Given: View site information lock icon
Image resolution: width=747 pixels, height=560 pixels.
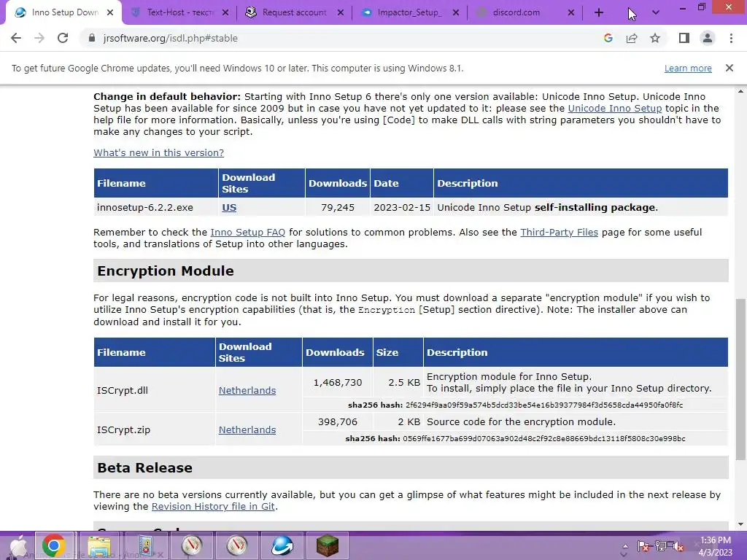Looking at the screenshot, I should (92, 38).
